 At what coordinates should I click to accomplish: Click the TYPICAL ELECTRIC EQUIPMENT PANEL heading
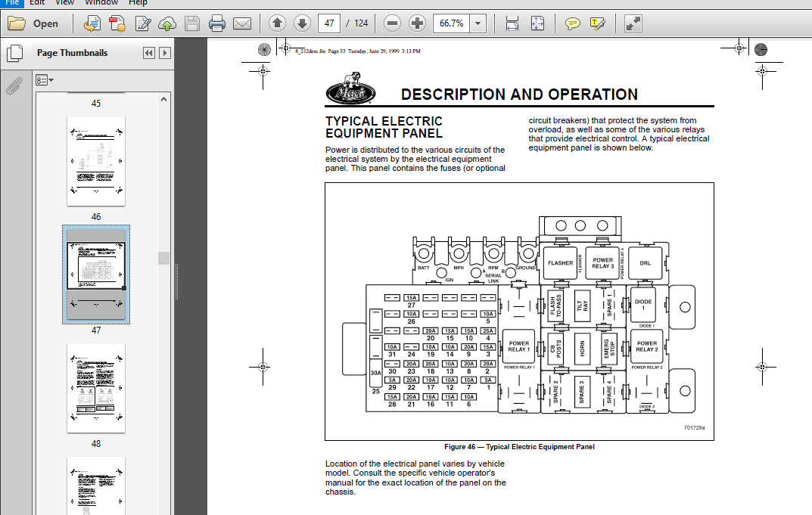(384, 127)
